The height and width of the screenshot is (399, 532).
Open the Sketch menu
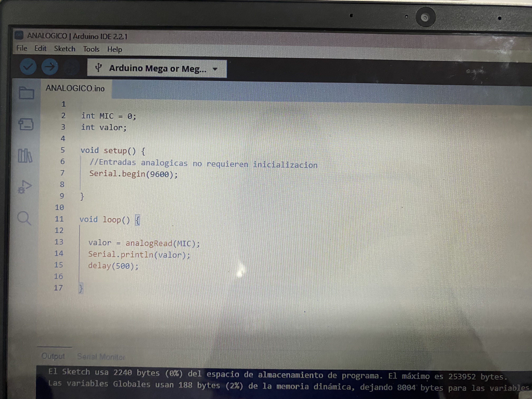[65, 49]
